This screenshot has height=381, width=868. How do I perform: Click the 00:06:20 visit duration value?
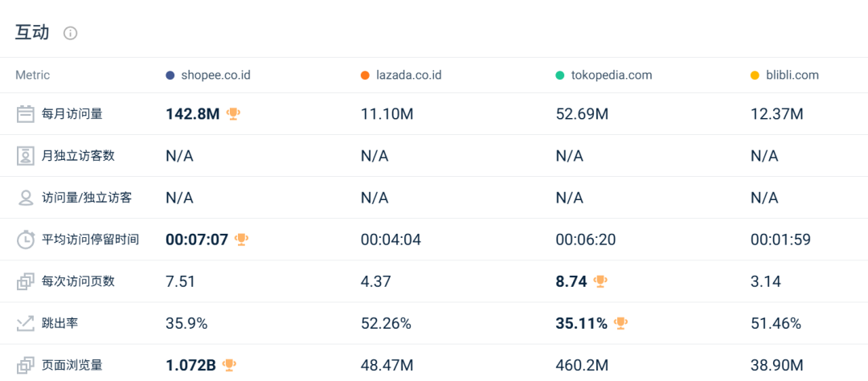(586, 240)
